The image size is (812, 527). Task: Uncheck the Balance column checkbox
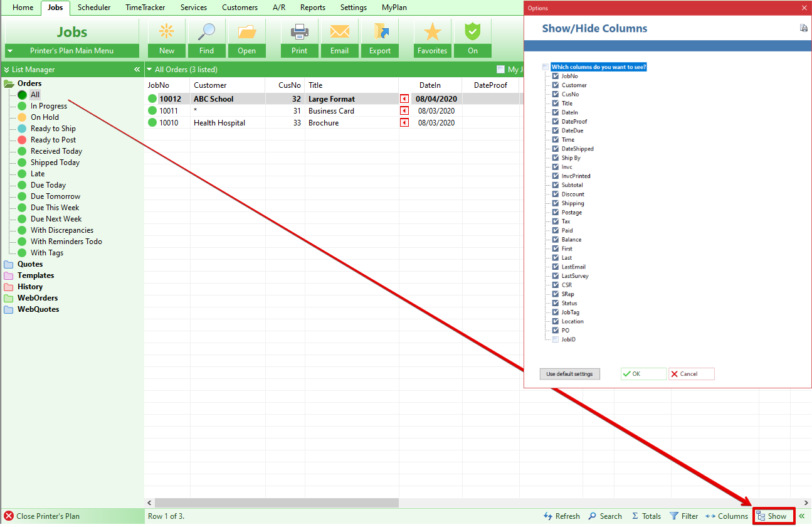[x=556, y=240]
